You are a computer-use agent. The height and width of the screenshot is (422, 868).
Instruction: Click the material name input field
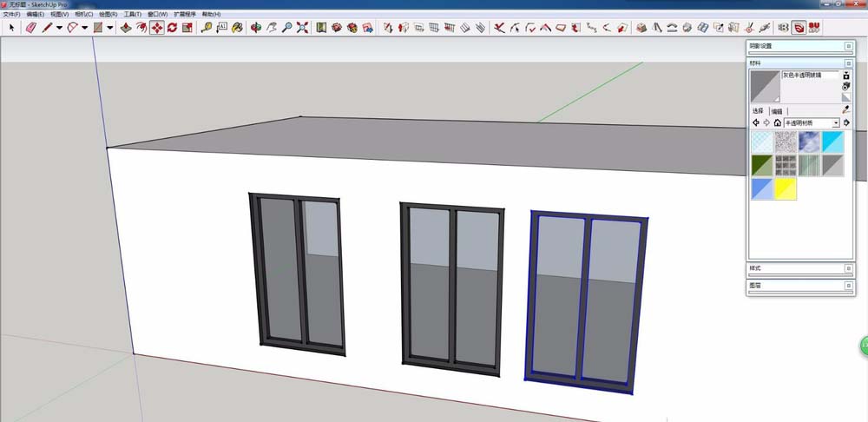click(x=810, y=75)
